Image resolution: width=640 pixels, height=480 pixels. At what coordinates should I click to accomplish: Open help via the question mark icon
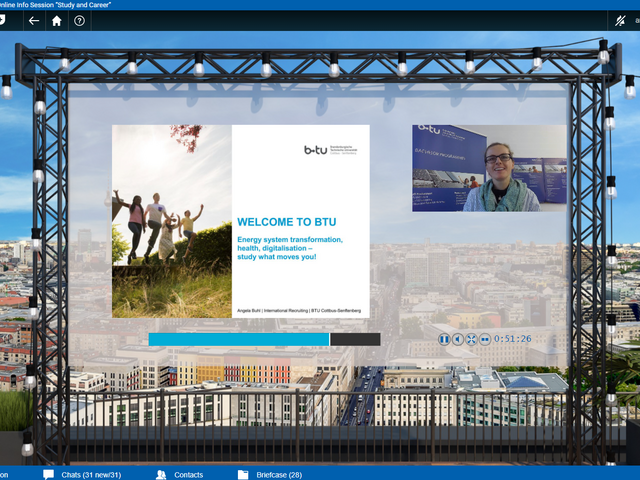(x=79, y=20)
